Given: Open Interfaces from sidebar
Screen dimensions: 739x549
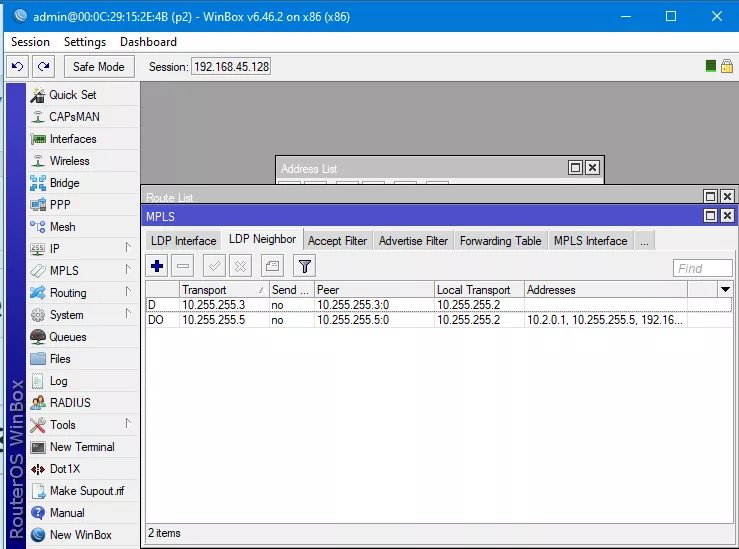Looking at the screenshot, I should [x=83, y=139].
